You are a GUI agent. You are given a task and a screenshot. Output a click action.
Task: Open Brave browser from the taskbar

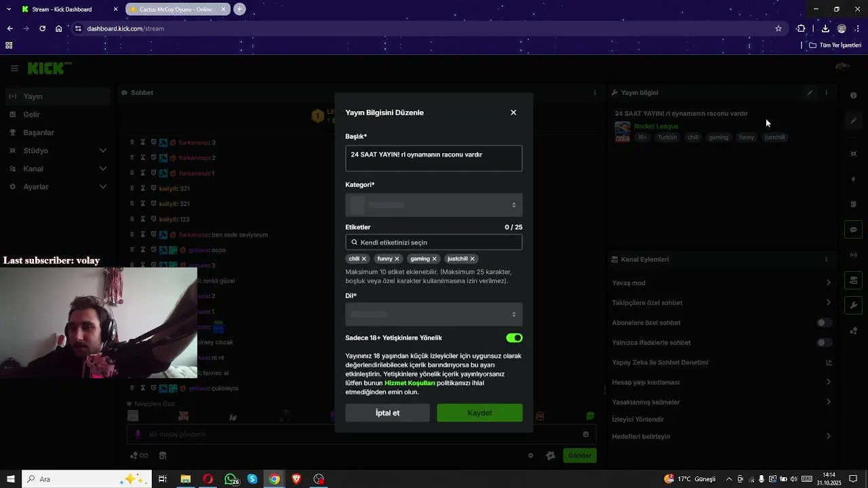pyautogui.click(x=296, y=479)
